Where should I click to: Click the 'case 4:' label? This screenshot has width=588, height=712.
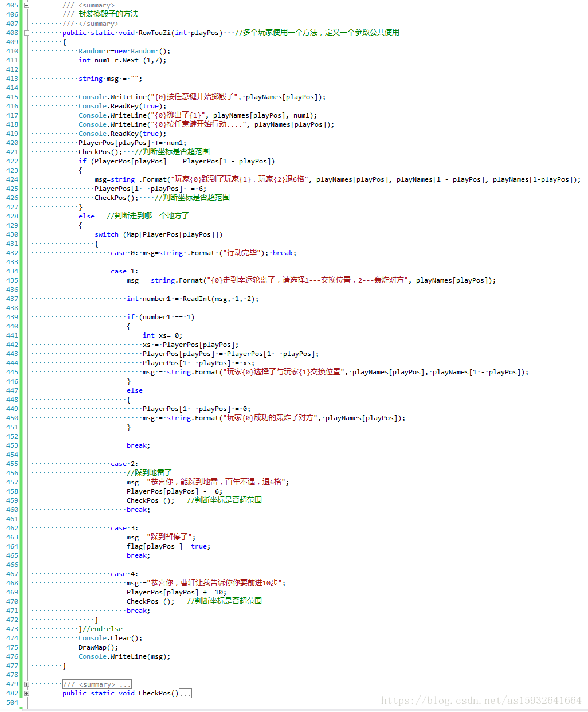click(x=124, y=574)
